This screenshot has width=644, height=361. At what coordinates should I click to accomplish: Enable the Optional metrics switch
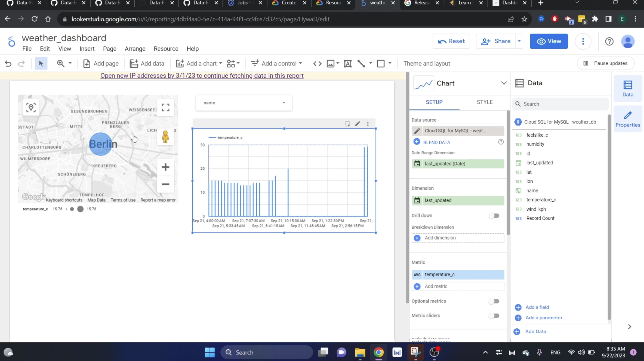(494, 301)
